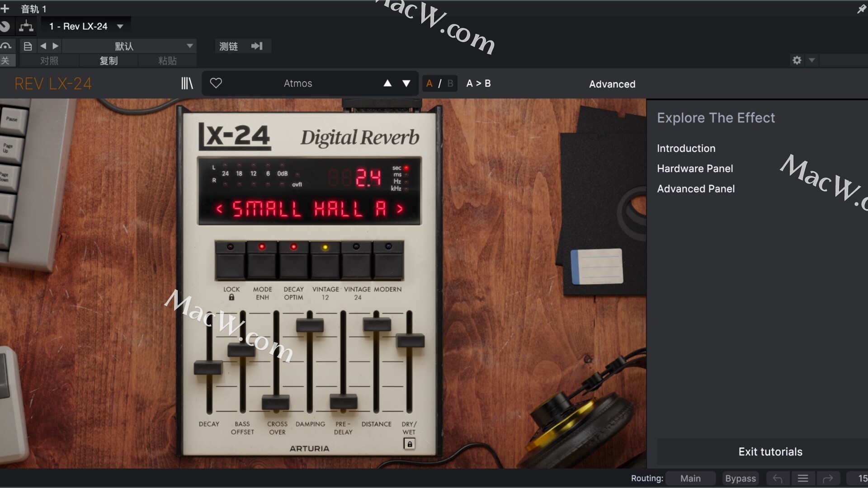Select next preset with down triangle
868x488 pixels.
pyautogui.click(x=406, y=83)
